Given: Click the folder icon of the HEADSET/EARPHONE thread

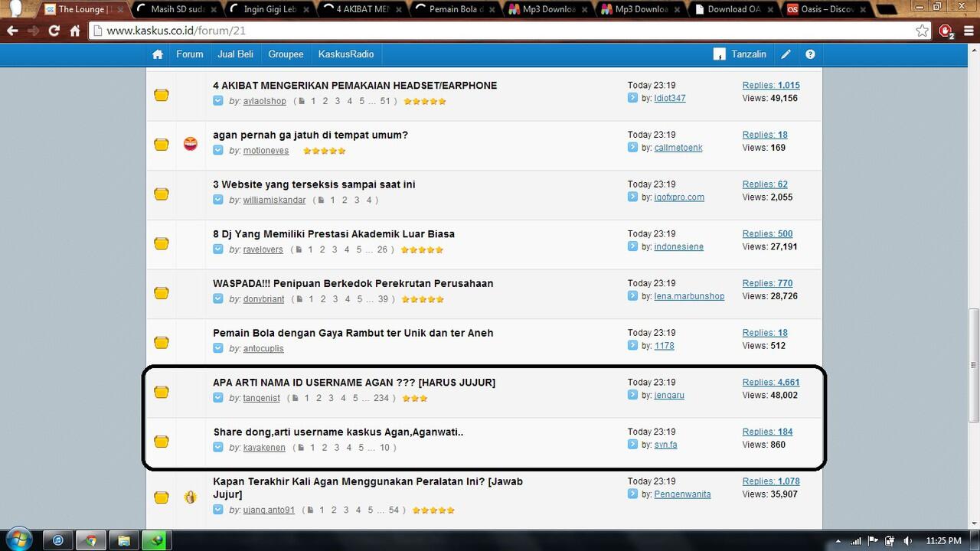Looking at the screenshot, I should (161, 95).
